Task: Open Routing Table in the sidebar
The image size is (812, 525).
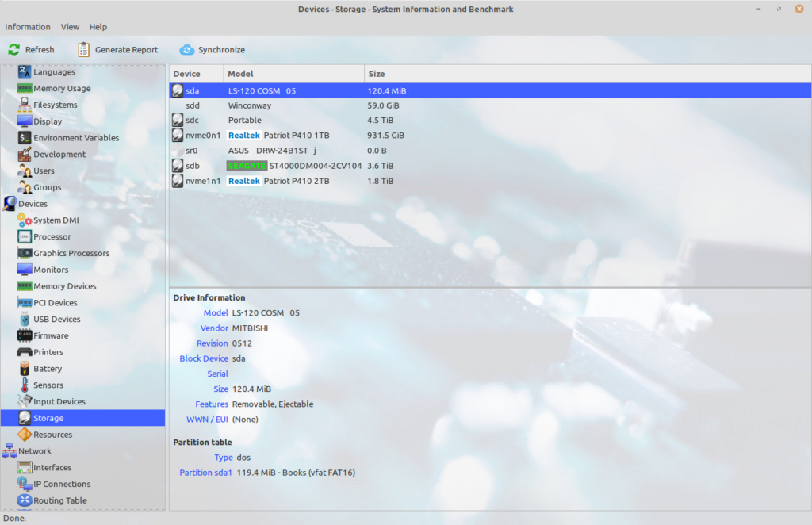Action: click(60, 501)
